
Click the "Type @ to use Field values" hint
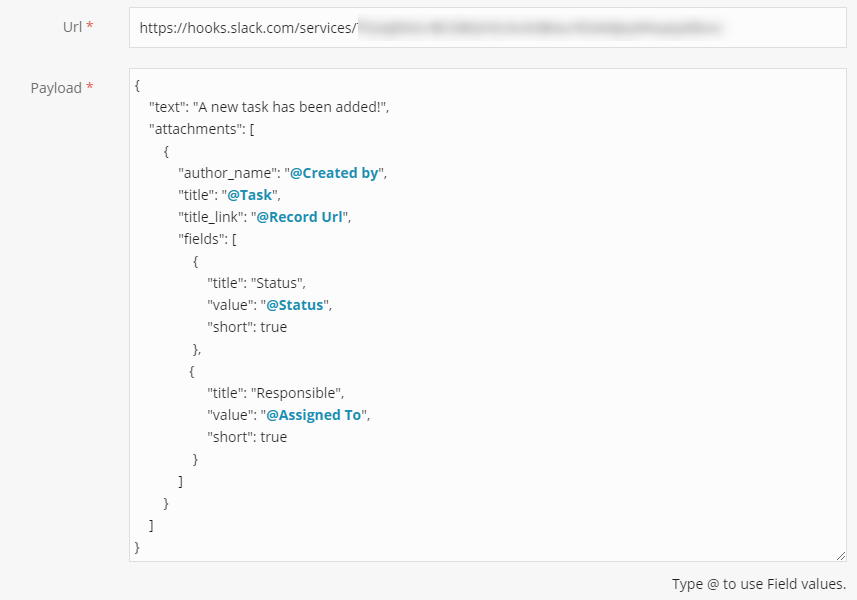[x=758, y=584]
